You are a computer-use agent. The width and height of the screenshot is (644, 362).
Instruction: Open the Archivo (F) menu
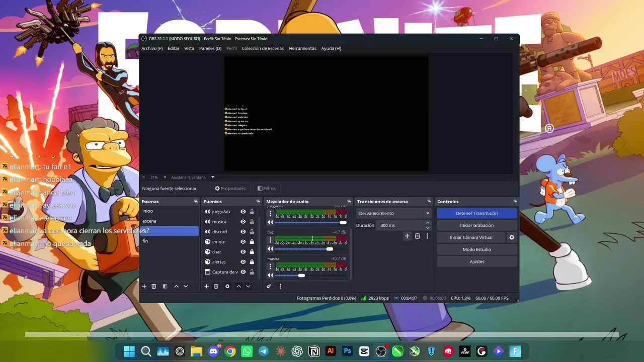point(152,48)
